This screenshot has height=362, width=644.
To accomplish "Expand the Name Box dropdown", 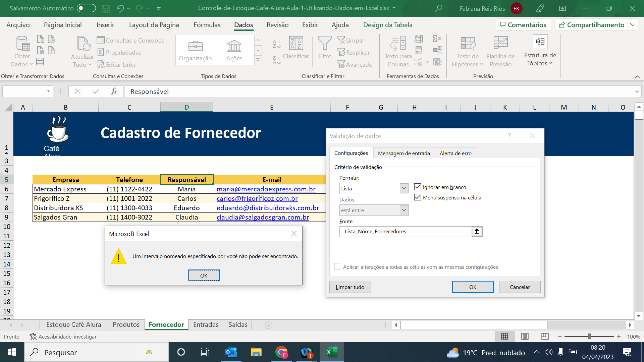I will point(48,91).
